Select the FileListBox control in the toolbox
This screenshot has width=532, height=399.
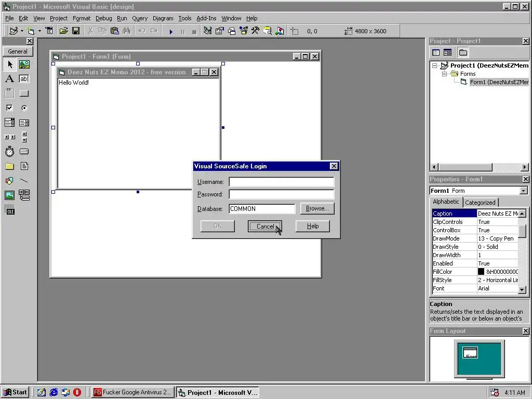(24, 166)
